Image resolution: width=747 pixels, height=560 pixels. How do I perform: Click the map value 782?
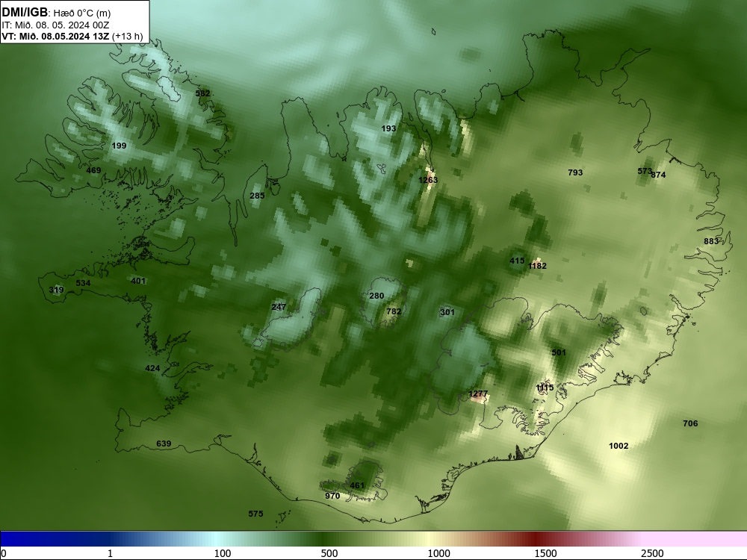[394, 312]
